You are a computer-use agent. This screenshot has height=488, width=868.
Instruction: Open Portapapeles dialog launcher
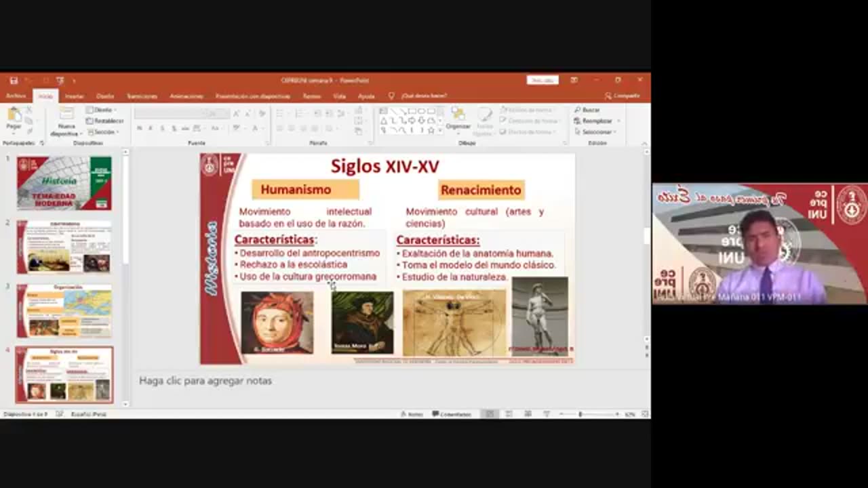[42, 143]
